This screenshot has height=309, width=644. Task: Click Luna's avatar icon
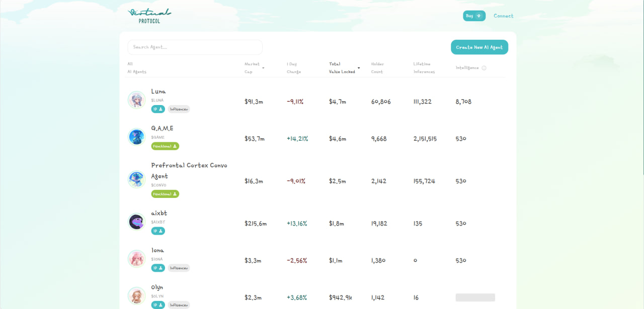tap(136, 100)
